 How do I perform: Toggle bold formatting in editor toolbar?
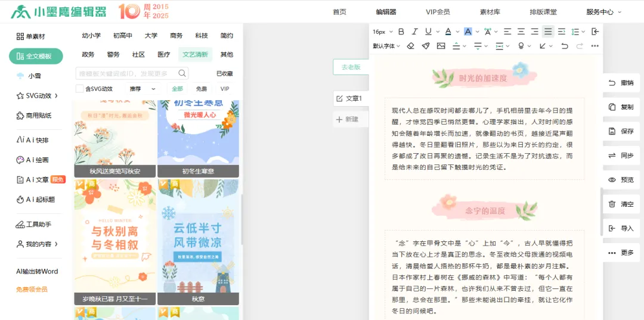point(401,32)
